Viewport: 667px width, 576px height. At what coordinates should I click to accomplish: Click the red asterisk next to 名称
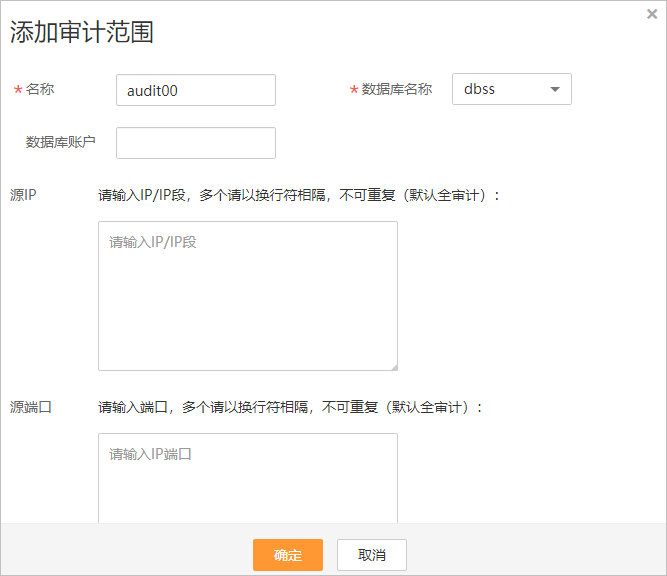18,90
